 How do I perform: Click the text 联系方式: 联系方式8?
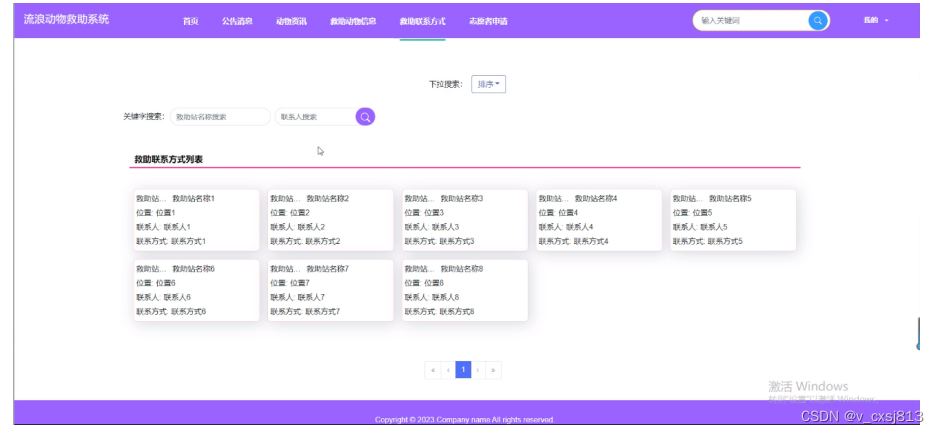[x=440, y=311]
